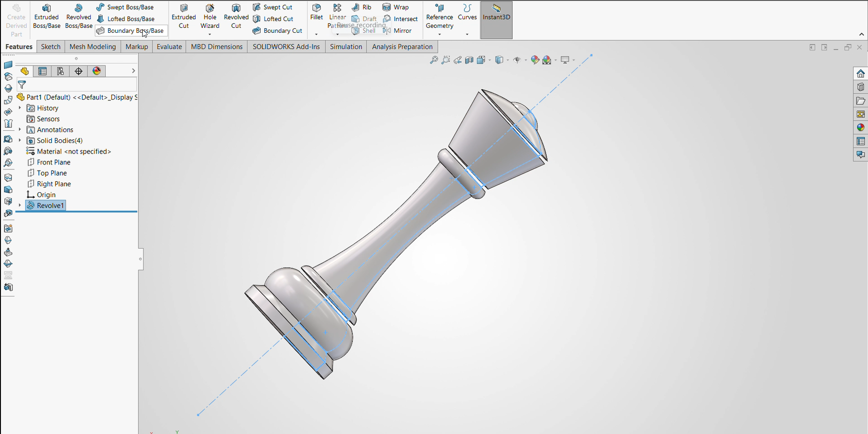Open the FeatureManager Design Tree tab

pyautogui.click(x=25, y=71)
